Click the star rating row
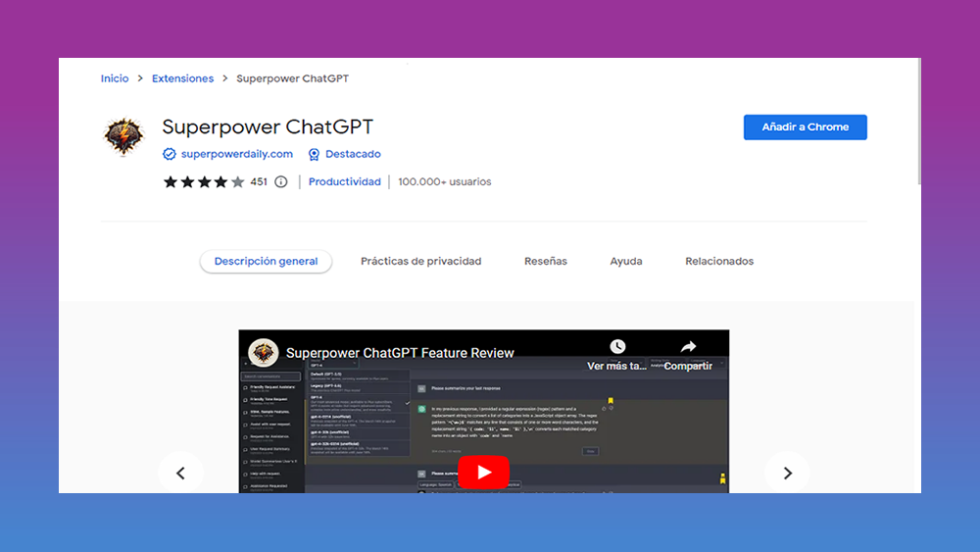This screenshot has height=552, width=980. point(204,182)
